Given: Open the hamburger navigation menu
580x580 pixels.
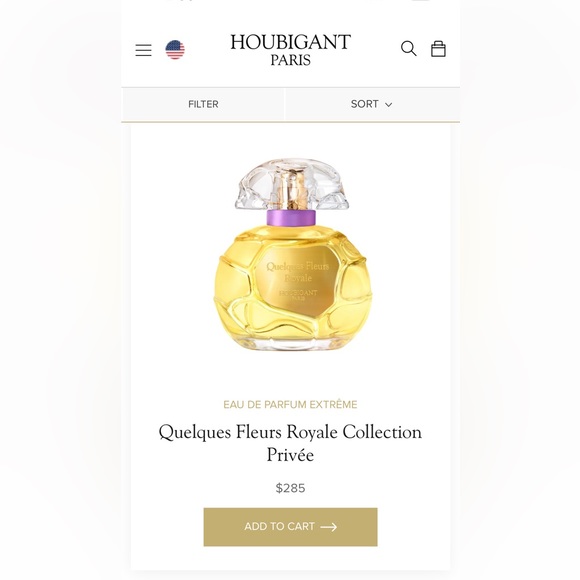Looking at the screenshot, I should (x=144, y=50).
